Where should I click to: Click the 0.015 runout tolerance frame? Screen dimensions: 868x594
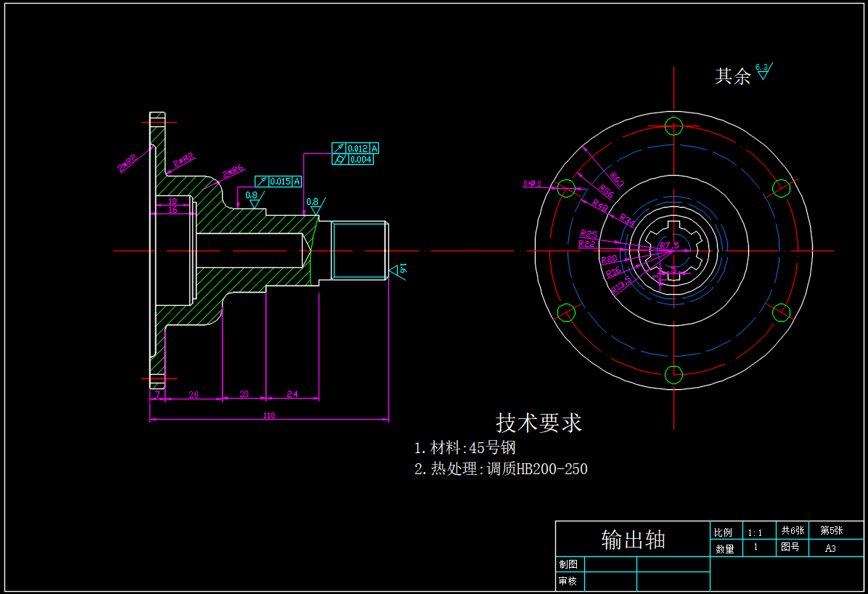[x=278, y=181]
